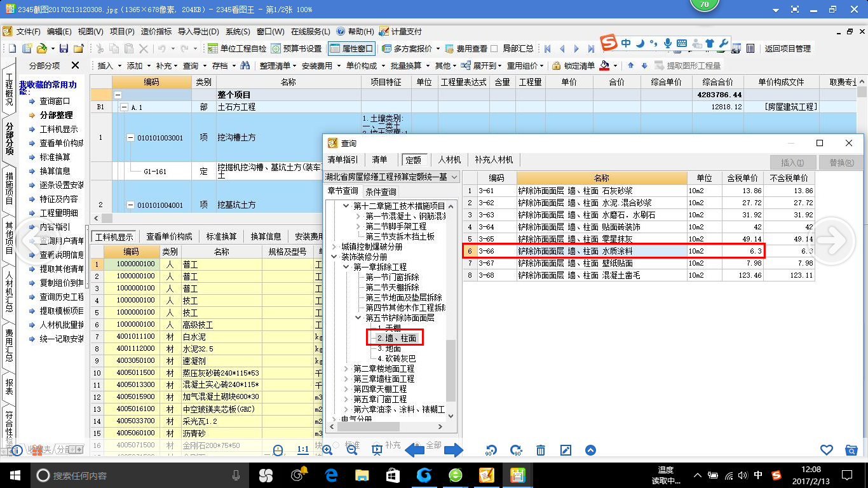Screen dimensions: 868x488
Task: Add image to favorites heart icon
Action: point(827,450)
